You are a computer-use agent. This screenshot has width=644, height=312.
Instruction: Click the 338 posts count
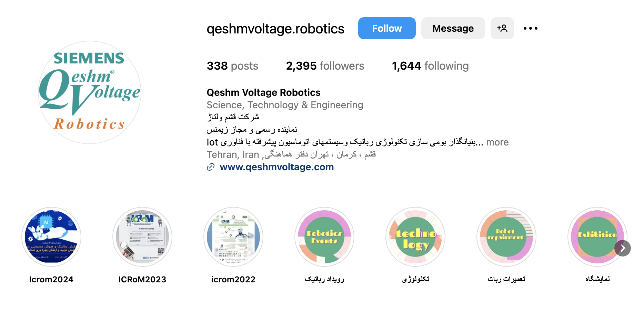click(x=232, y=66)
